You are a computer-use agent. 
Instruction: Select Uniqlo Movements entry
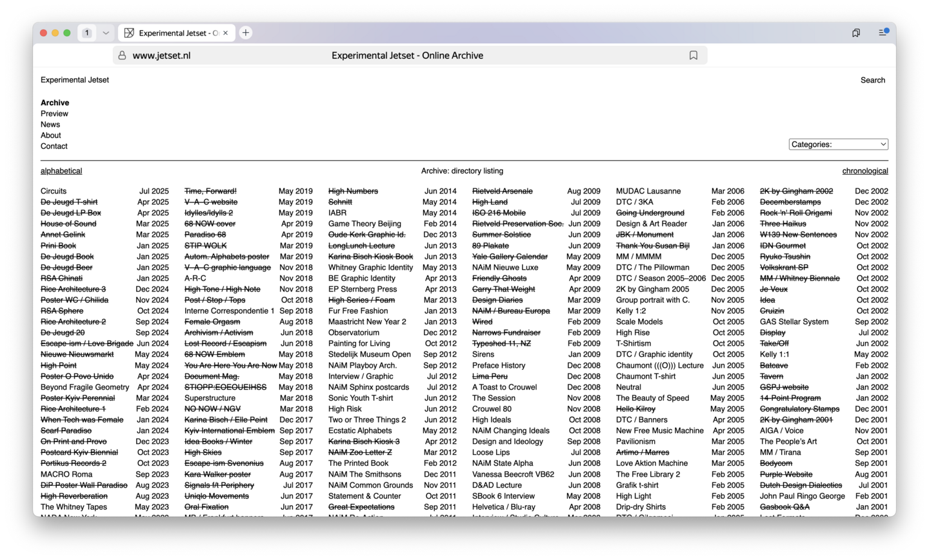click(217, 496)
